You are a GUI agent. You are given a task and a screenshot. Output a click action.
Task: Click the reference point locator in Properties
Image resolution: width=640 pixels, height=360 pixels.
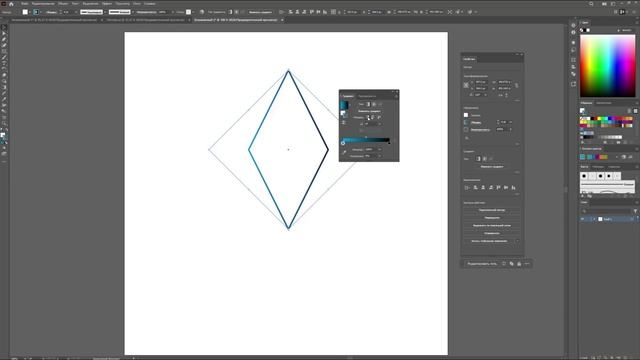point(466,85)
